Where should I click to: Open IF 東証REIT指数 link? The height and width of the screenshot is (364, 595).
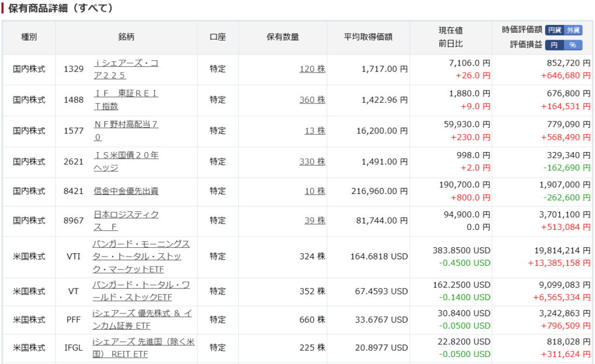[x=126, y=100]
